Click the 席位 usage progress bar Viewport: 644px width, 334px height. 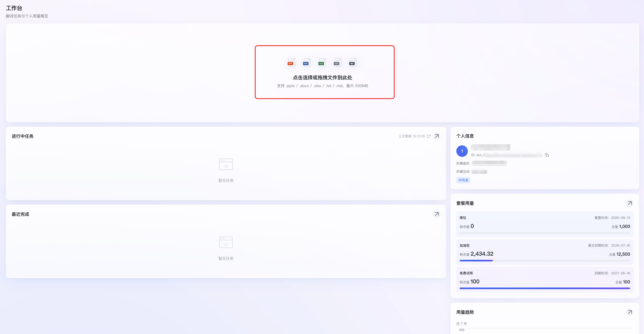[545, 233]
